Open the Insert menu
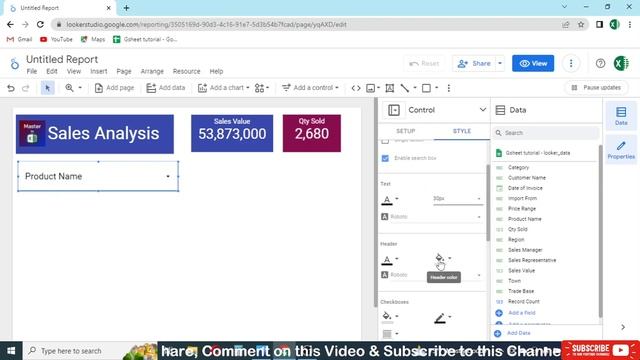The width and height of the screenshot is (640, 360). coord(99,71)
